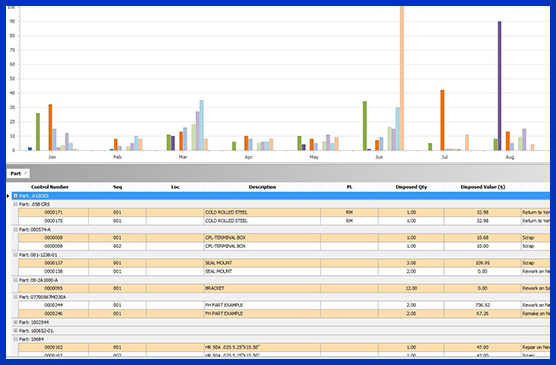Click disposed value 109.95 cell

pos(483,263)
